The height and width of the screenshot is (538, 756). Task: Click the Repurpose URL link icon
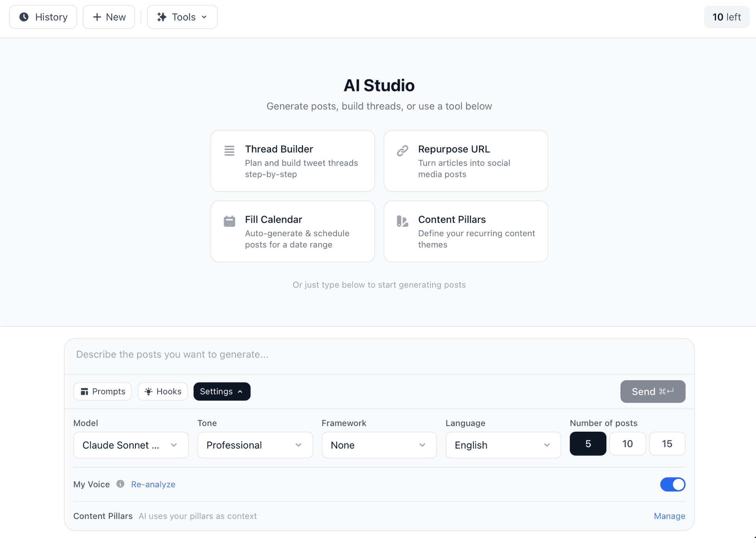click(x=402, y=150)
